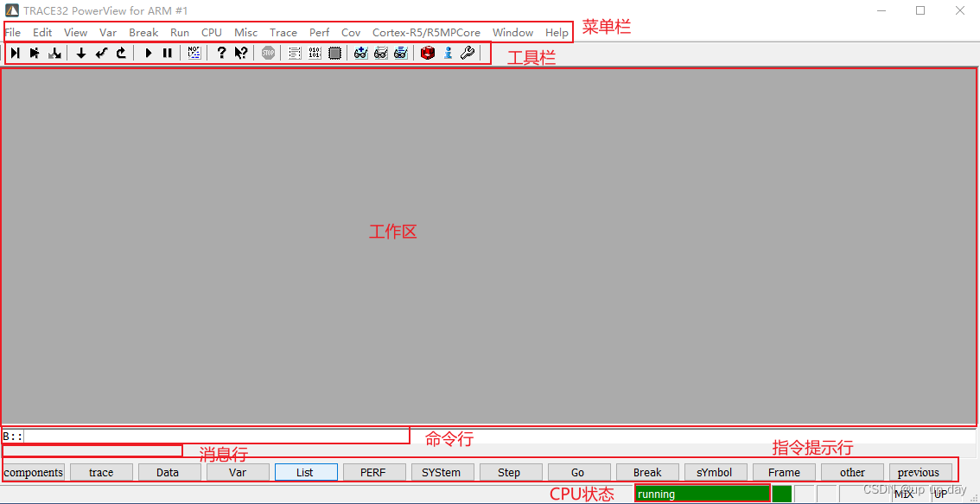Open the Run menu

pyautogui.click(x=180, y=33)
